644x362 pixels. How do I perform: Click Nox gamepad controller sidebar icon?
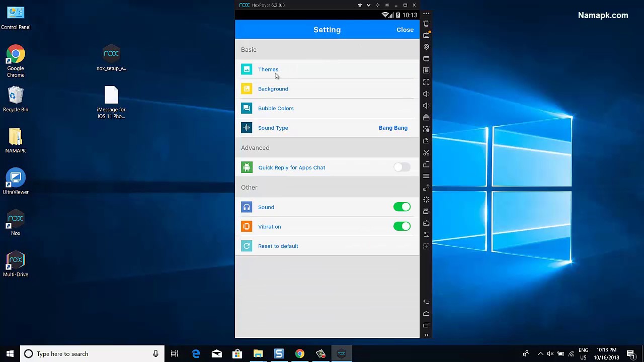point(426,223)
